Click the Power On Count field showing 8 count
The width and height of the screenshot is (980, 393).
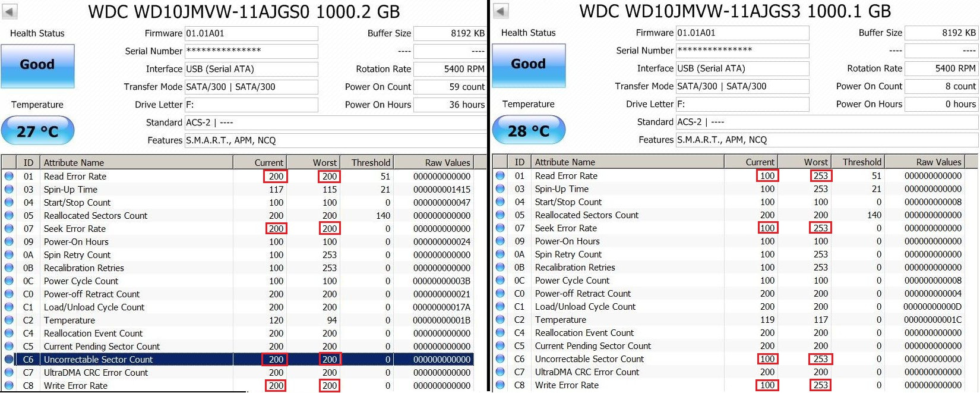pyautogui.click(x=941, y=86)
